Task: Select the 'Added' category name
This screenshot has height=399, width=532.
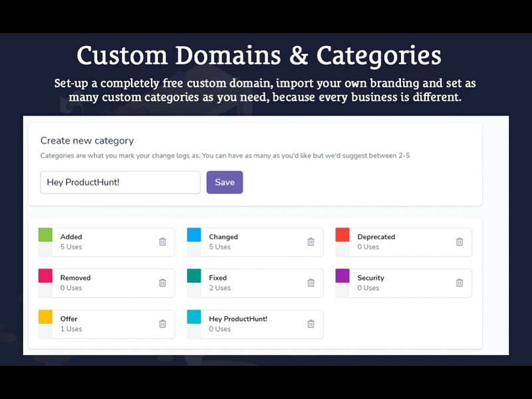Action: click(71, 237)
